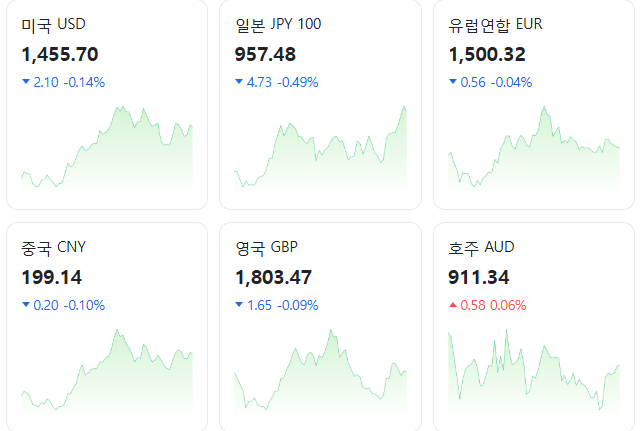Image resolution: width=643 pixels, height=431 pixels.
Task: View the USD price trend chart
Action: [107, 148]
